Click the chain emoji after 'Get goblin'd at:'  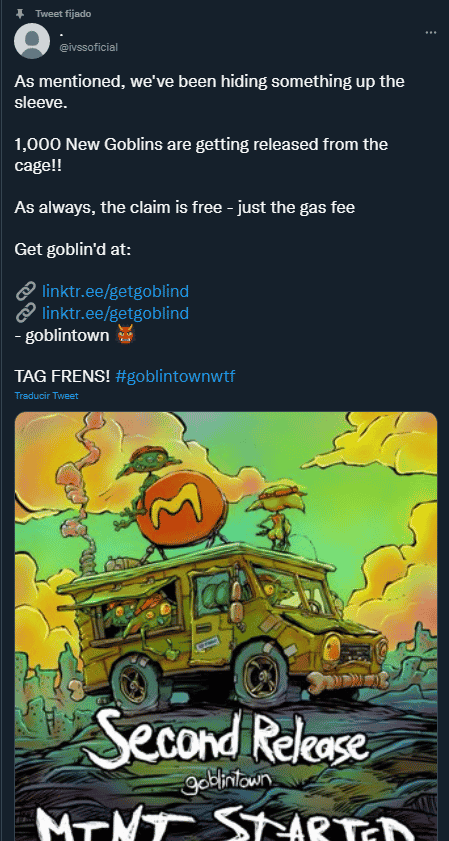pyautogui.click(x=26, y=291)
